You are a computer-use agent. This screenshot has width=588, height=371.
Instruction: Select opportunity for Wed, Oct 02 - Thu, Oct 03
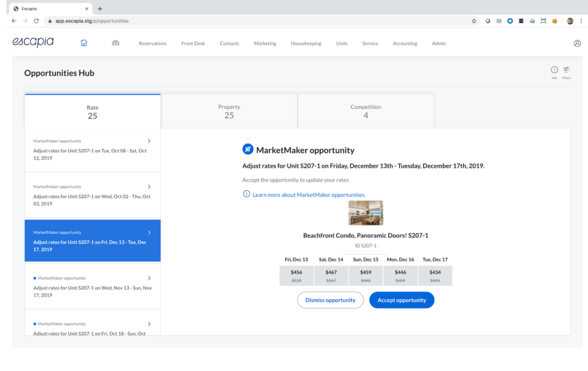click(92, 196)
